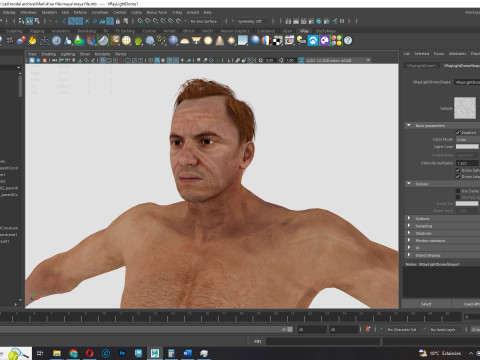
Task: Click the sun light shelf icon
Action: coord(231,41)
